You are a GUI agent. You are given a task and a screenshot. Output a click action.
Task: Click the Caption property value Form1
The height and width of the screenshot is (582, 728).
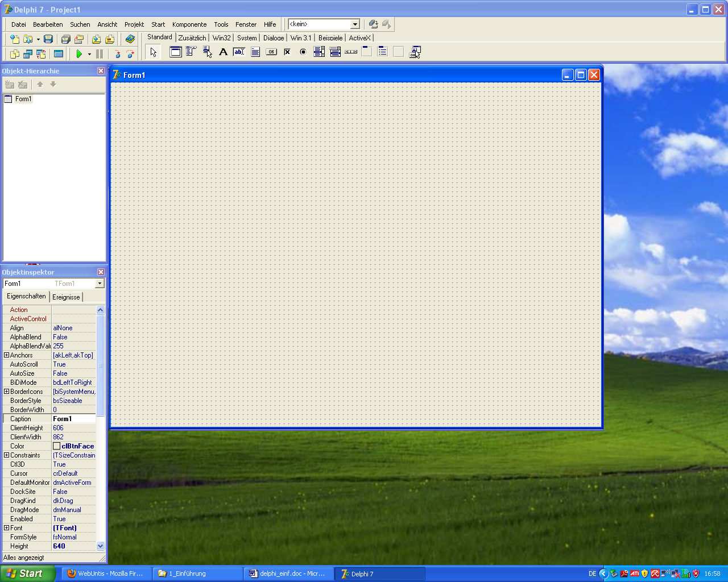point(74,419)
